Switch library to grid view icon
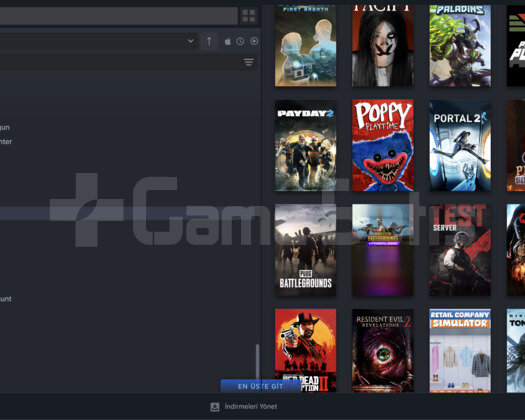525x420 pixels. coord(249,16)
